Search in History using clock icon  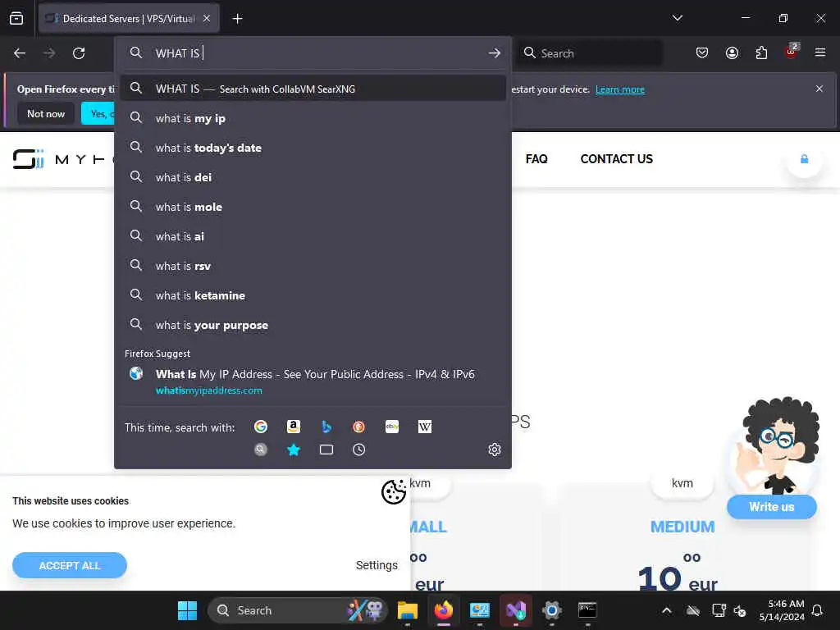pos(359,450)
